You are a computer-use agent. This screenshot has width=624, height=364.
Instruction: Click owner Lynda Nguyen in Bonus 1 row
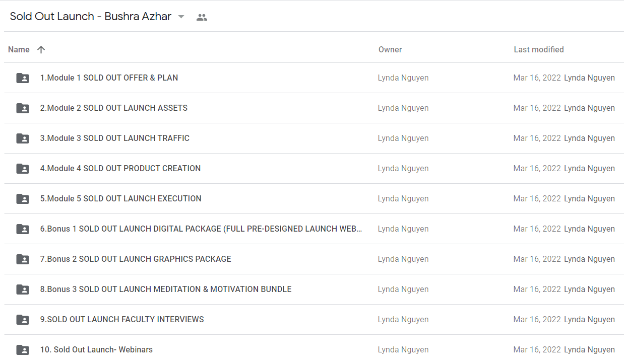click(x=403, y=229)
